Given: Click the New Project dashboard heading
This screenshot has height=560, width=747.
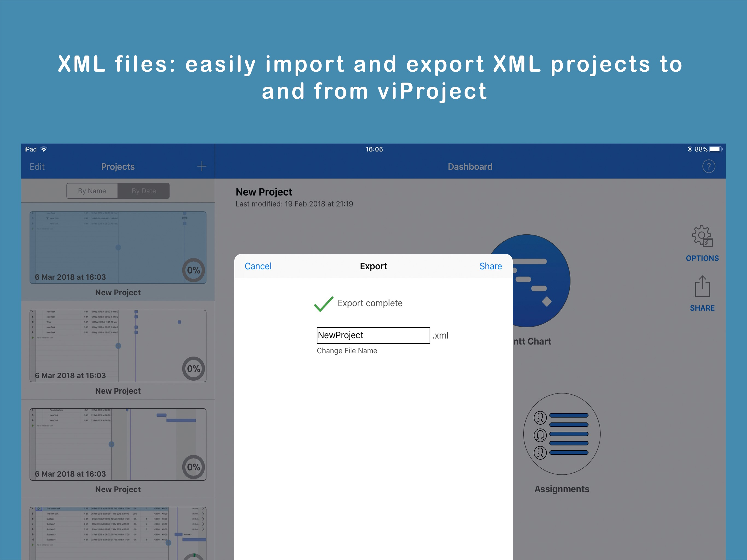Looking at the screenshot, I should click(264, 192).
